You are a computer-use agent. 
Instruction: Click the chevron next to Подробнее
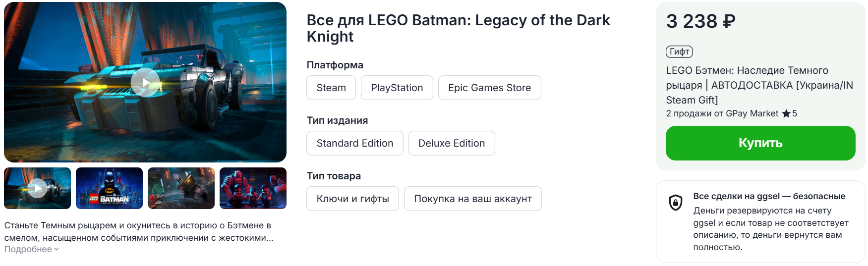(57, 250)
